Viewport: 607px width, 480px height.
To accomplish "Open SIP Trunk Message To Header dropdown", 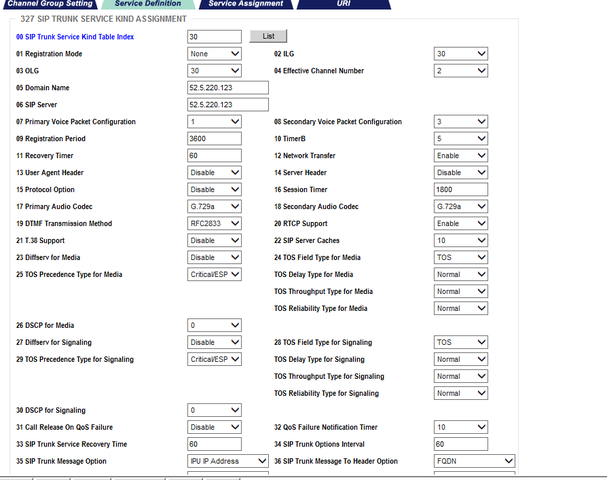I will 474,460.
